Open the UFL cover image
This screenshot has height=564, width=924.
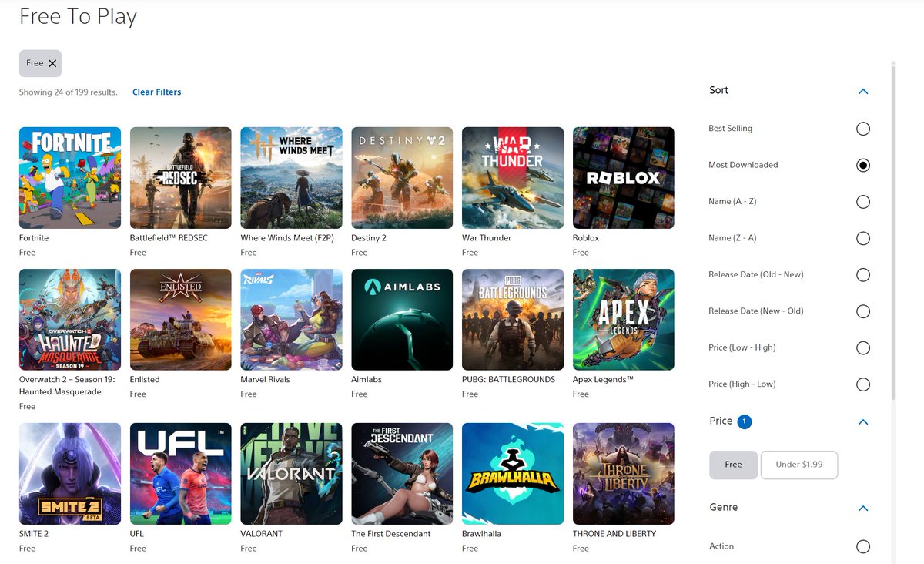(x=181, y=474)
